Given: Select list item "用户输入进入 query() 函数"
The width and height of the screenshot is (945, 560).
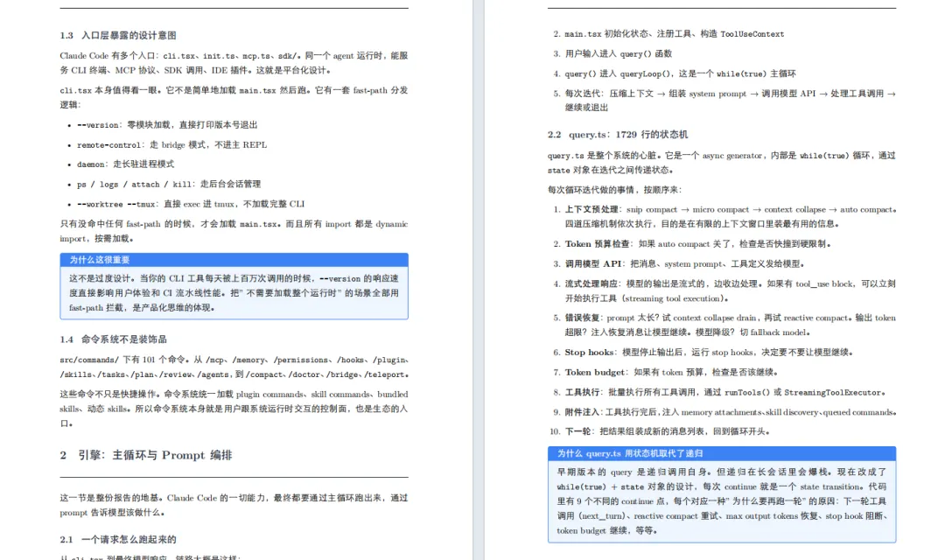Looking at the screenshot, I should (x=612, y=53).
